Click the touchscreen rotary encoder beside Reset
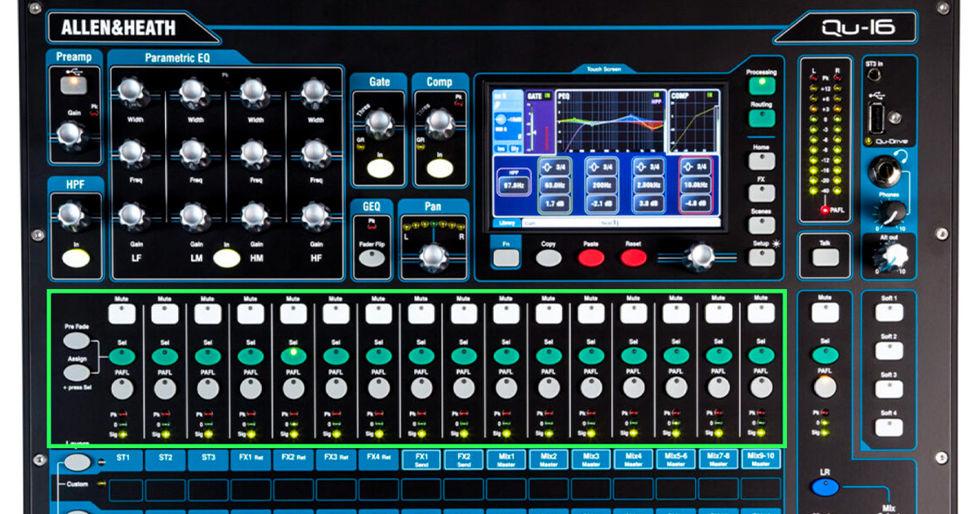This screenshot has height=514, width=980. [x=699, y=256]
